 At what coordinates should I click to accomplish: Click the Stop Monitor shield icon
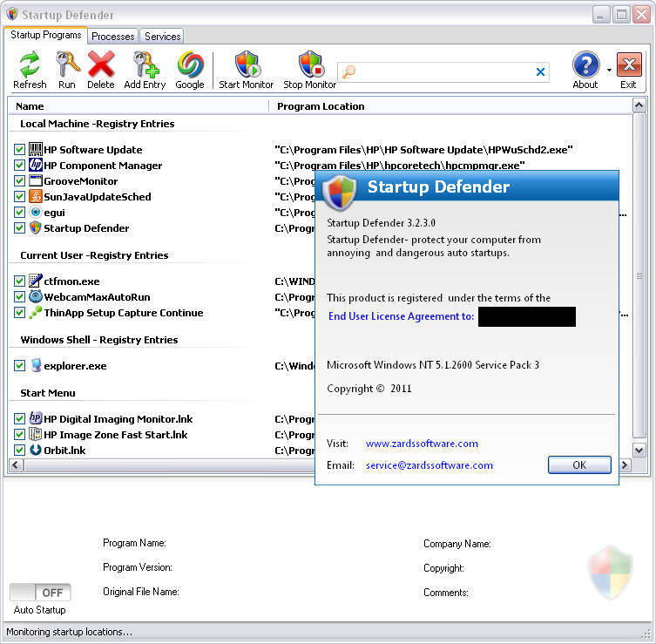coord(310,64)
